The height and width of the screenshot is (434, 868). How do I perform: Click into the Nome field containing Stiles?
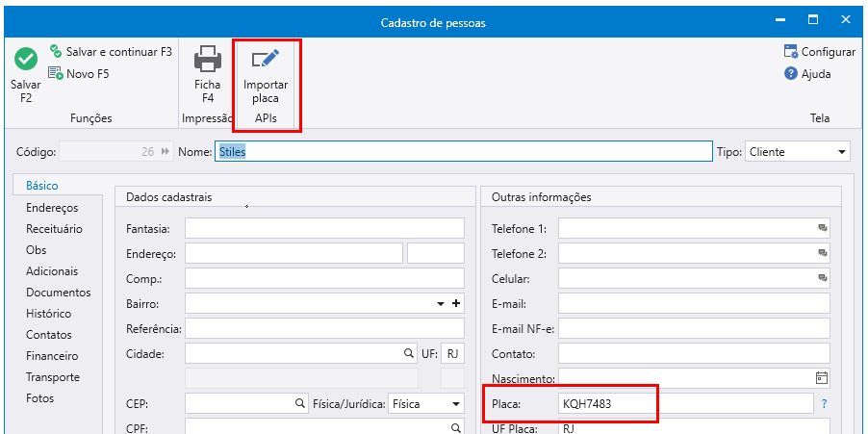pyautogui.click(x=463, y=152)
